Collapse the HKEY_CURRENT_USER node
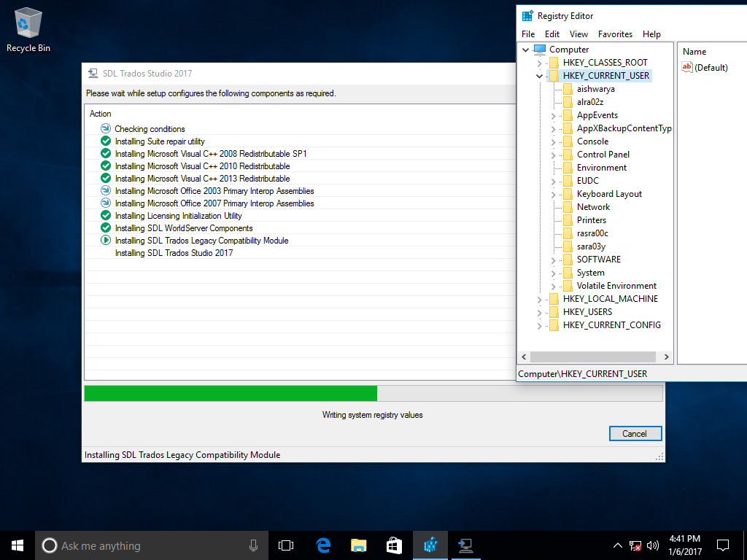This screenshot has width=747, height=560. (539, 76)
